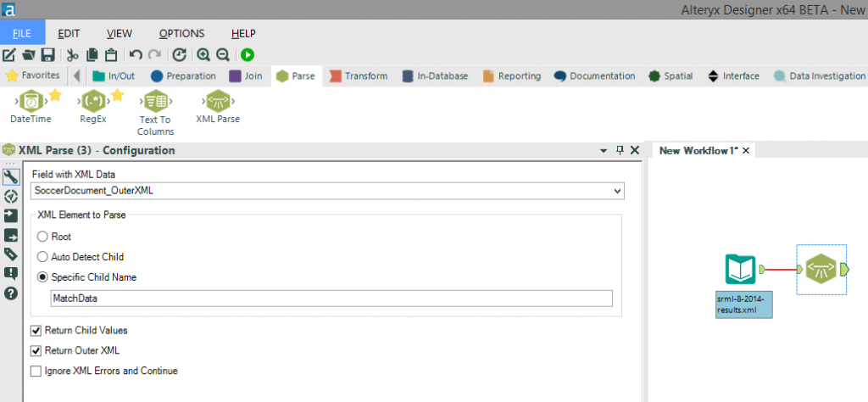The height and width of the screenshot is (402, 868).
Task: Switch to the Join tool category
Action: pos(247,75)
